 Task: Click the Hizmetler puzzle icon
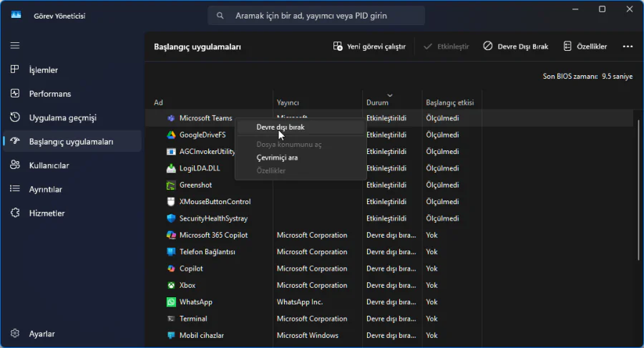tap(15, 213)
